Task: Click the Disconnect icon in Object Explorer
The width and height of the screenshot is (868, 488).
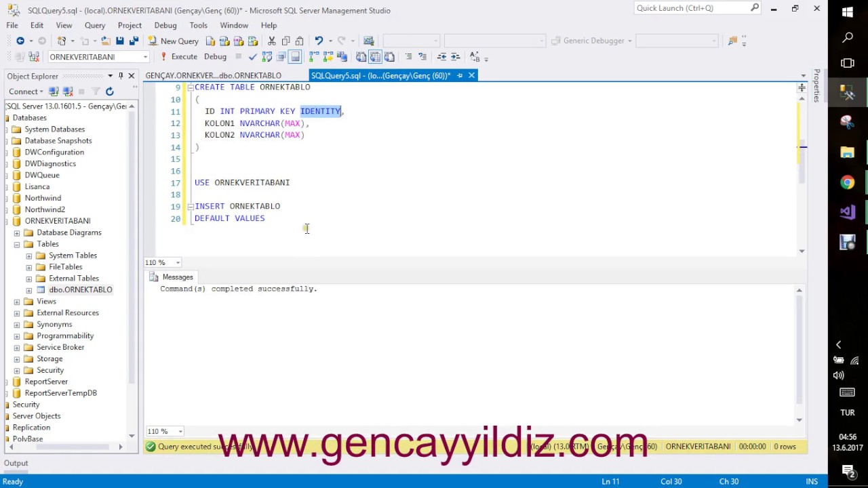Action: [x=67, y=91]
